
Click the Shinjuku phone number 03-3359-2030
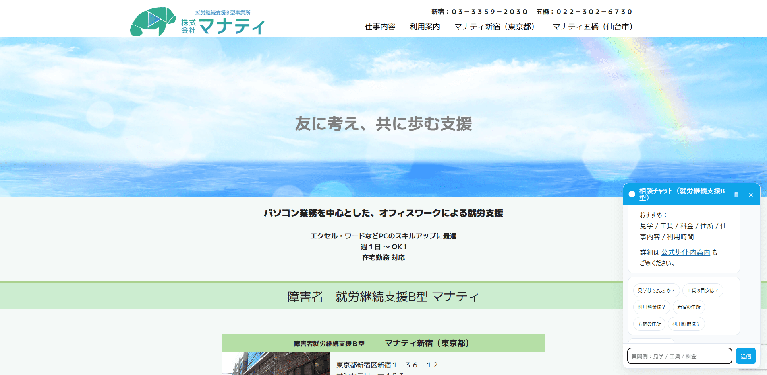pyautogui.click(x=480, y=11)
